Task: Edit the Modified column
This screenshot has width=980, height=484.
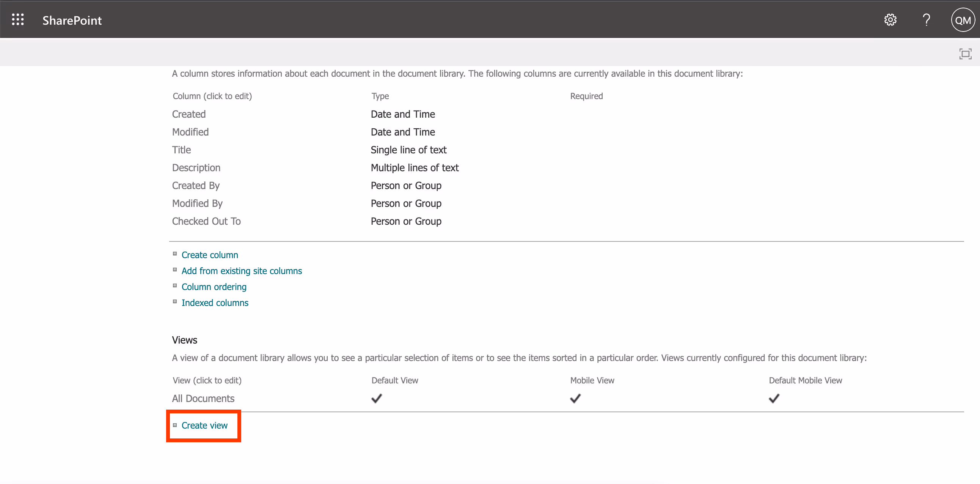Action: pyautogui.click(x=190, y=132)
